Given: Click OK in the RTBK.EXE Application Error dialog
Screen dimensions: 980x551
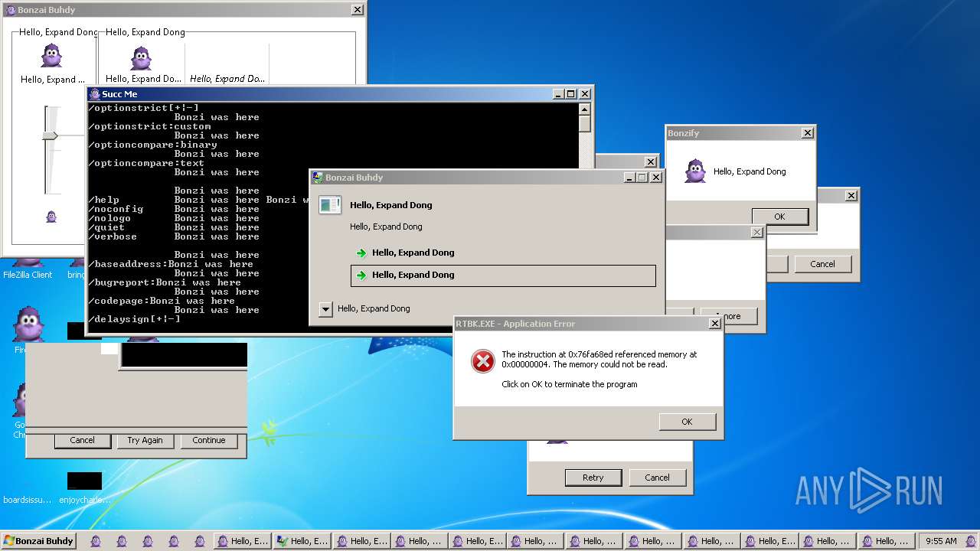Looking at the screenshot, I should tap(687, 422).
